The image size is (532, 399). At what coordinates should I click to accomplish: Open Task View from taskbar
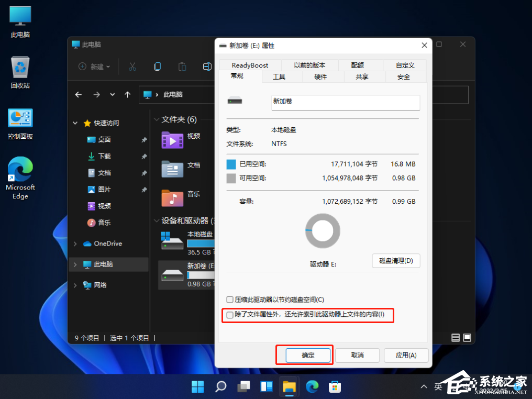click(x=243, y=386)
